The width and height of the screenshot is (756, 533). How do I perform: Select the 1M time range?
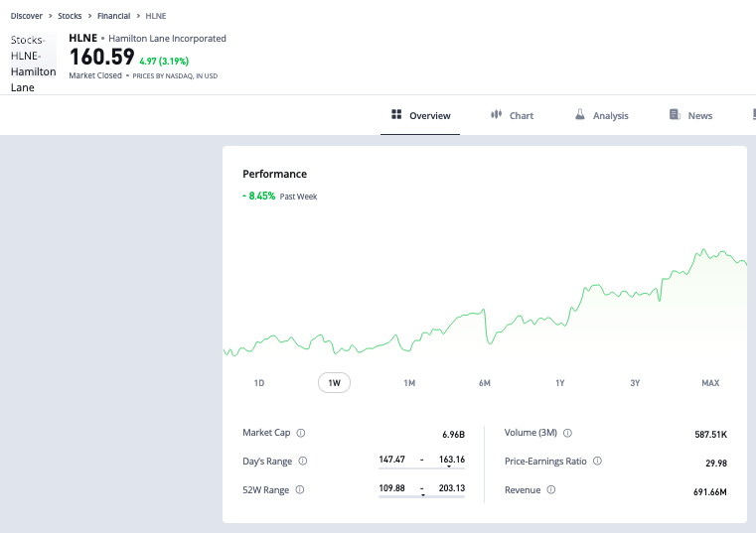[409, 383]
